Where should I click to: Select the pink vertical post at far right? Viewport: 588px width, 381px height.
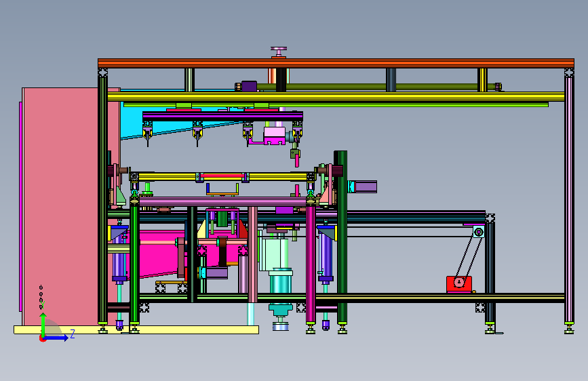pos(569,200)
